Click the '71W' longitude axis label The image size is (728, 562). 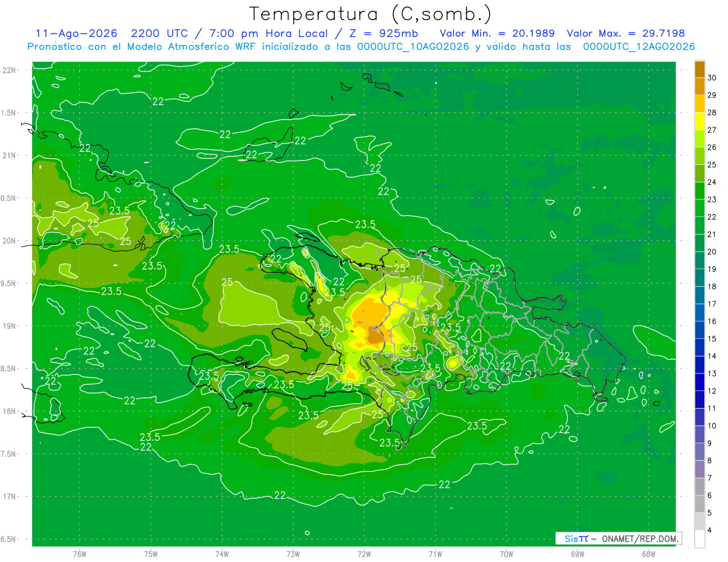[x=436, y=554]
